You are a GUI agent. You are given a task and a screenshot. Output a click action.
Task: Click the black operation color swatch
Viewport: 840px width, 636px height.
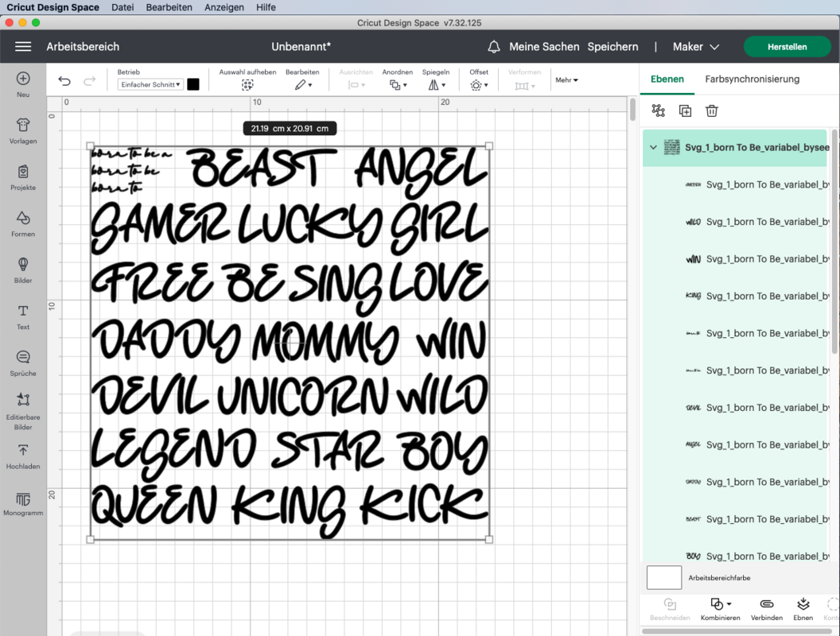[193, 84]
